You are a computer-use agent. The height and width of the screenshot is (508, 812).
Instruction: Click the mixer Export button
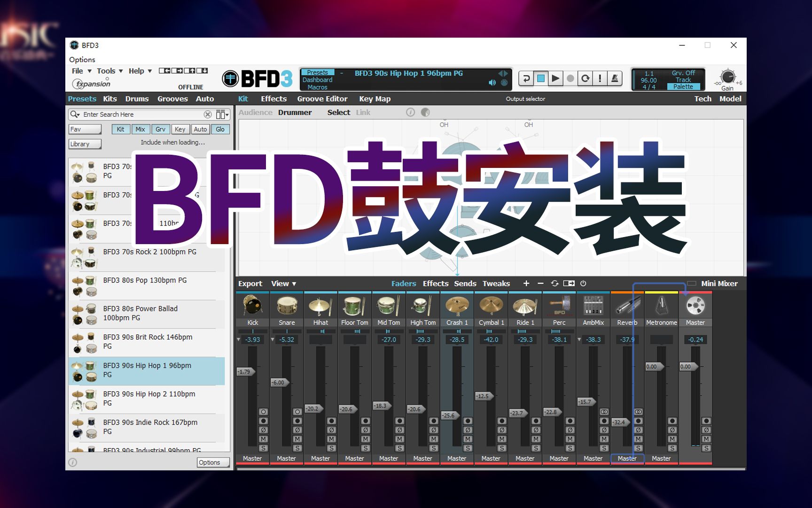pos(250,284)
